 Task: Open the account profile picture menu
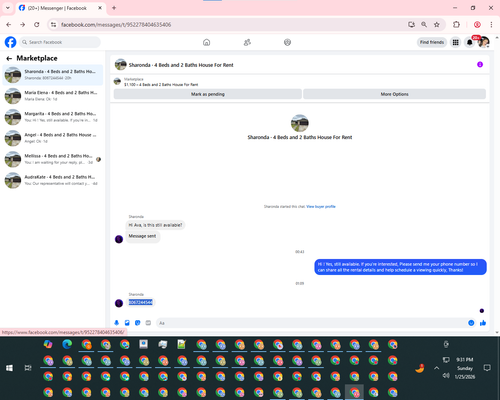coord(484,42)
